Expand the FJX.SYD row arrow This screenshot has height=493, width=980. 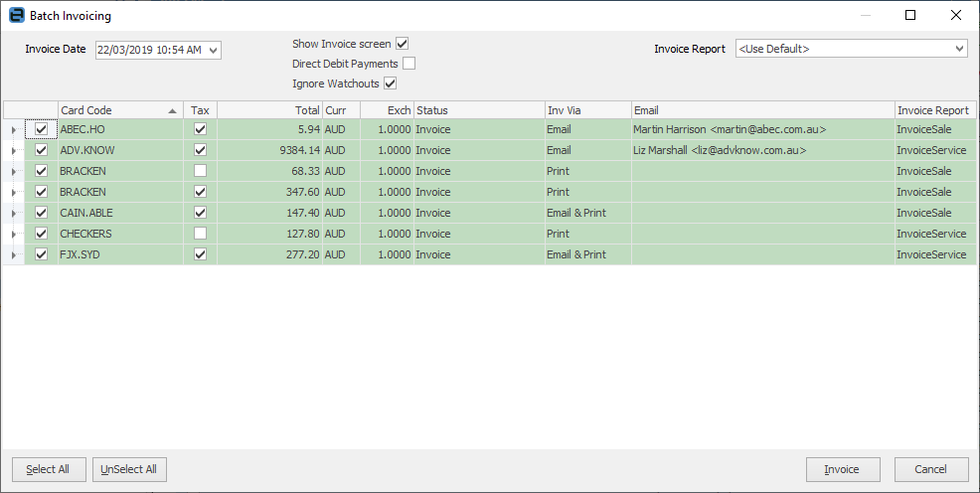coord(13,255)
